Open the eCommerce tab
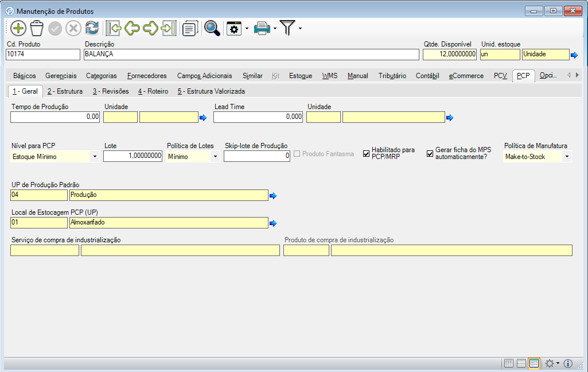This screenshot has width=588, height=372. [466, 76]
